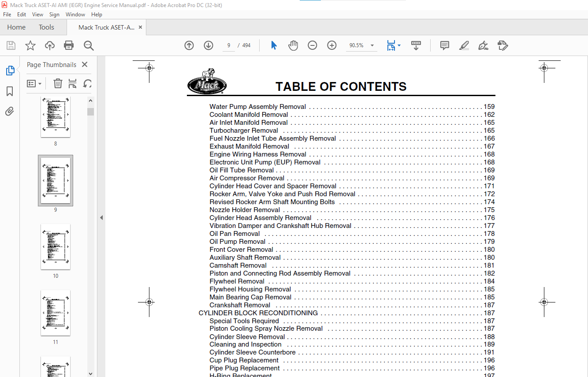Screen dimensions: 588x377
Task: Click the 'Cylinder Sleeve Counterbore' entry
Action: (253, 352)
